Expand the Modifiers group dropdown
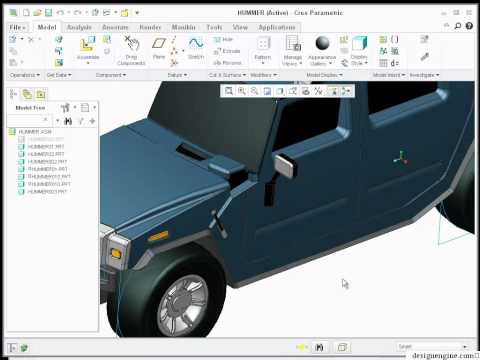480x360 pixels. [x=264, y=75]
